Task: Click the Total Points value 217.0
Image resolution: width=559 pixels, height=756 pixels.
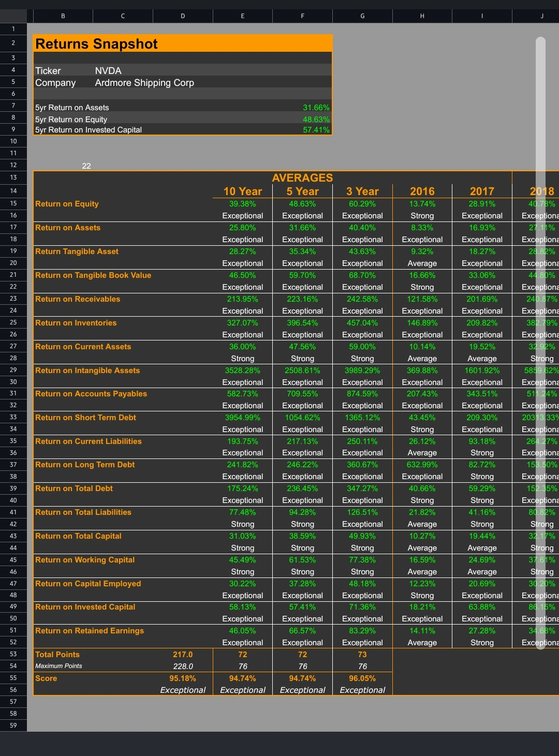Action: (183, 655)
